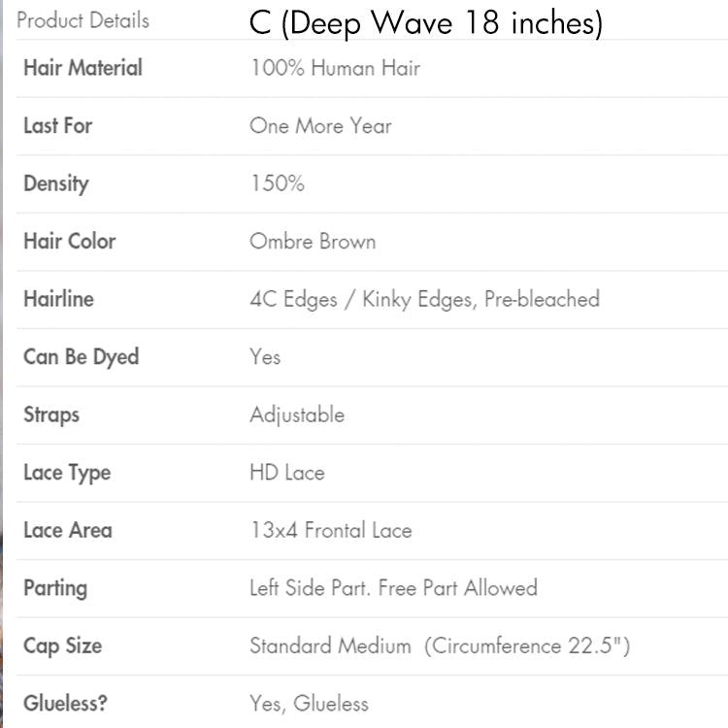Select the Can Be Dyed label

point(81,356)
